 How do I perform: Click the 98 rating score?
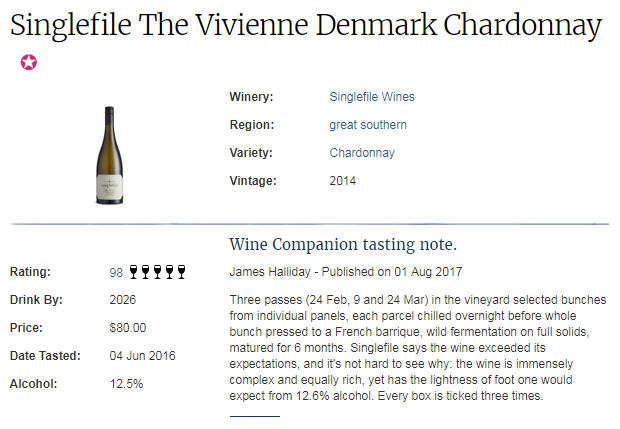116,273
